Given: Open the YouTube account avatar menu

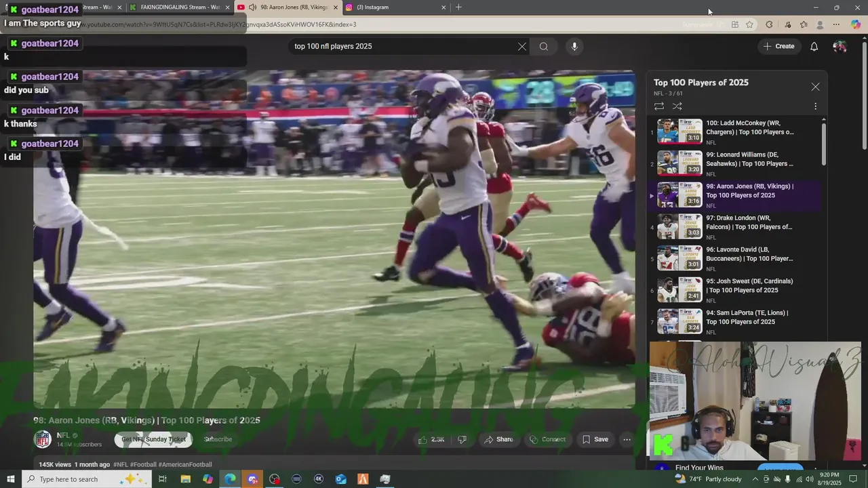Looking at the screenshot, I should tap(840, 46).
